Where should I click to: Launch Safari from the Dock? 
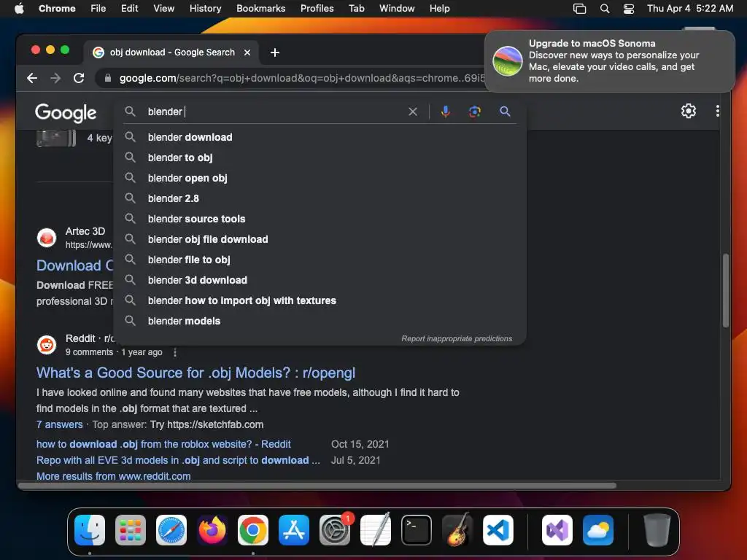click(x=171, y=530)
